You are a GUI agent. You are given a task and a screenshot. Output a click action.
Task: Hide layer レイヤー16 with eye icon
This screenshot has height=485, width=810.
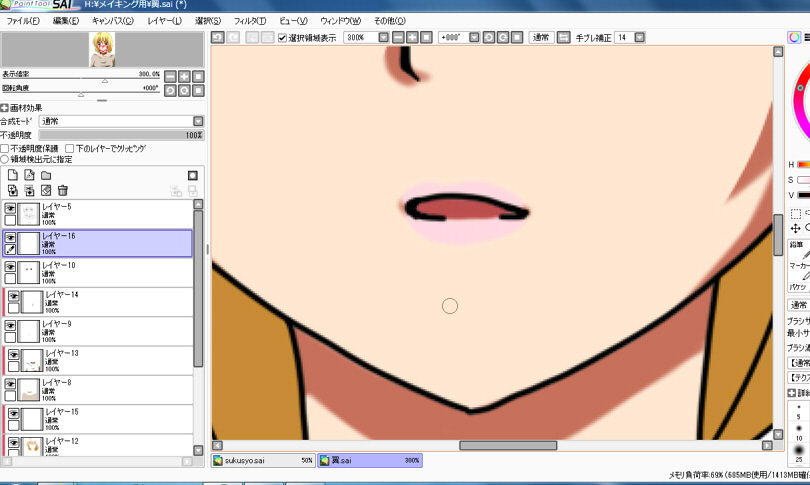point(10,238)
